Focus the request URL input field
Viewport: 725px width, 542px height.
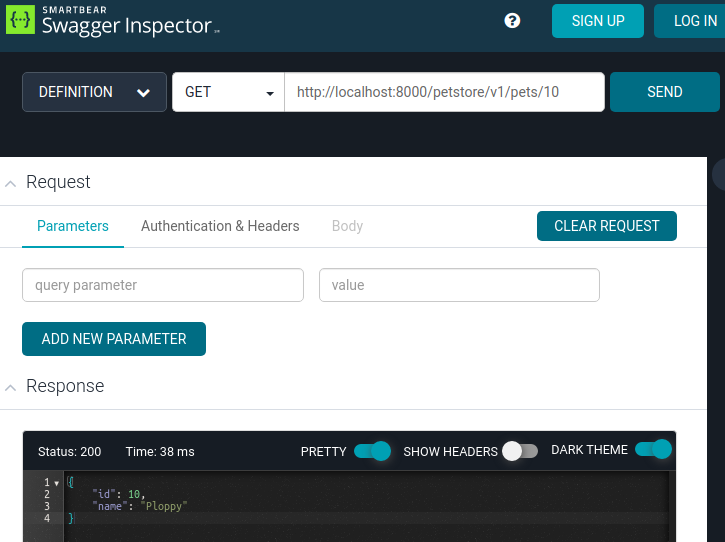(x=444, y=92)
